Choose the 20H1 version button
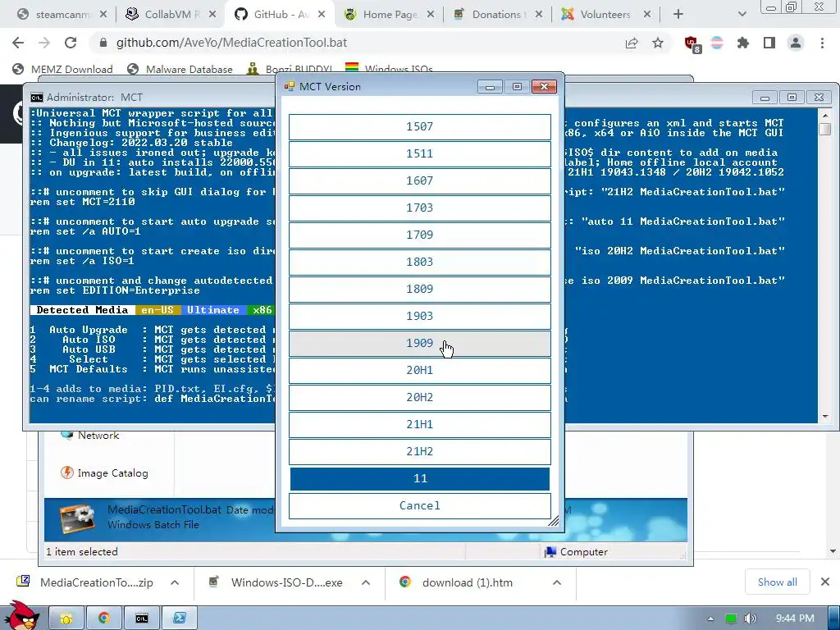Viewport: 840px width, 630px height. (419, 370)
